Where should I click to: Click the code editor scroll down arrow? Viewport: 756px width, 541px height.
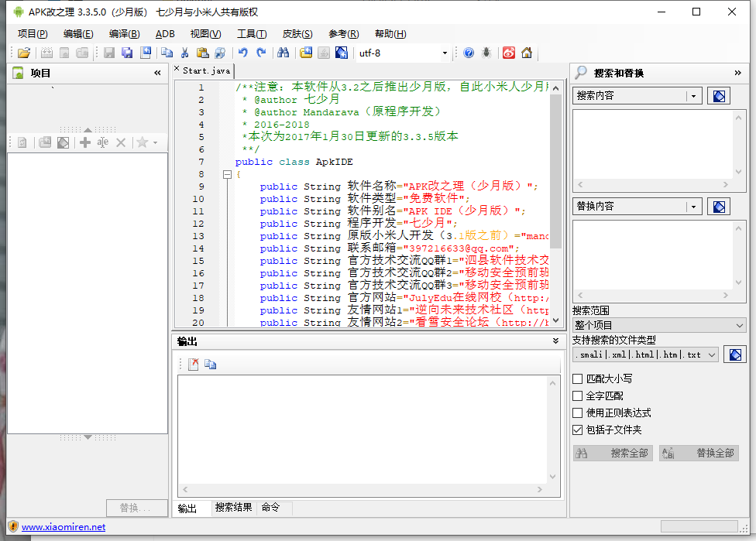coord(555,320)
